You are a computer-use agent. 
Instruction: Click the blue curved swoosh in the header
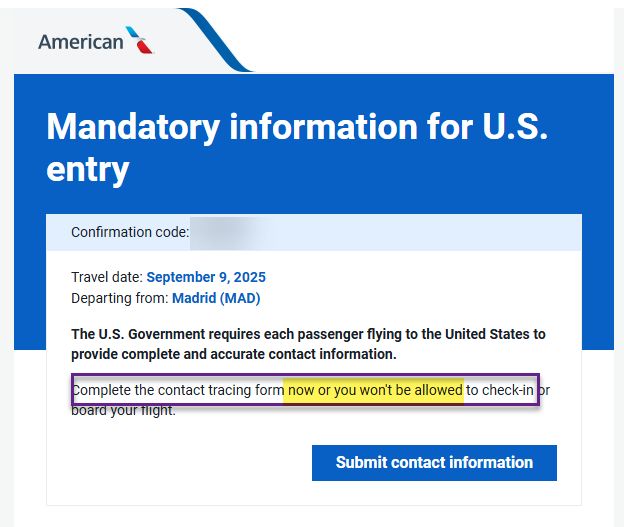(217, 40)
